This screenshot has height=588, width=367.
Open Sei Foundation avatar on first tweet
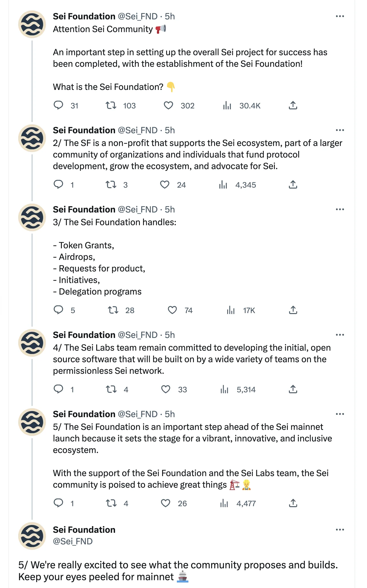(x=32, y=24)
